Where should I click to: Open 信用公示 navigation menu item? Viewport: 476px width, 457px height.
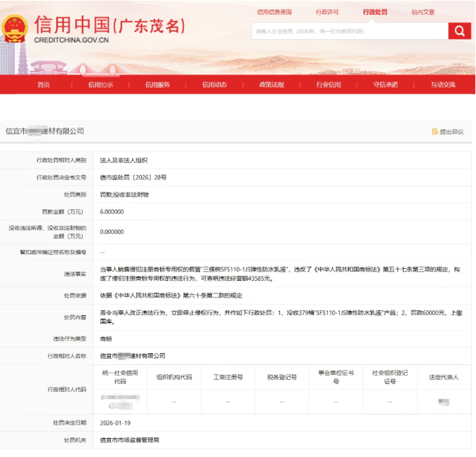point(100,85)
